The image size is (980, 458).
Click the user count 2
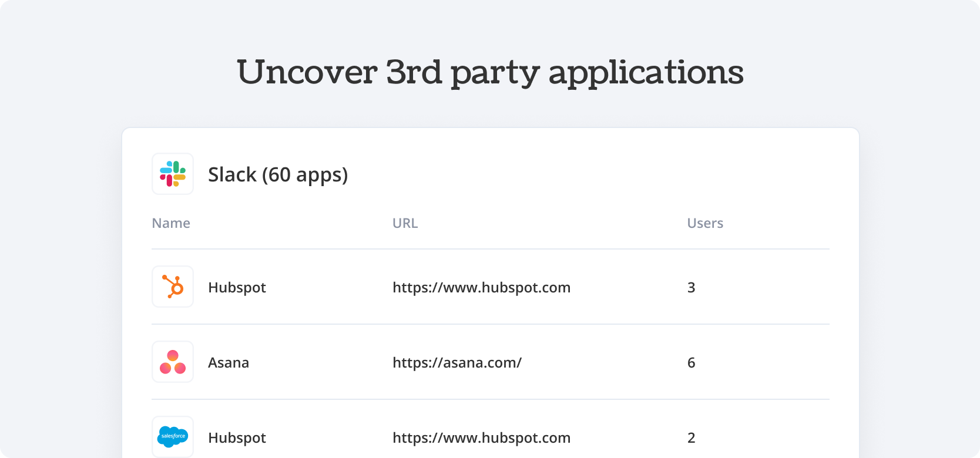click(x=691, y=438)
